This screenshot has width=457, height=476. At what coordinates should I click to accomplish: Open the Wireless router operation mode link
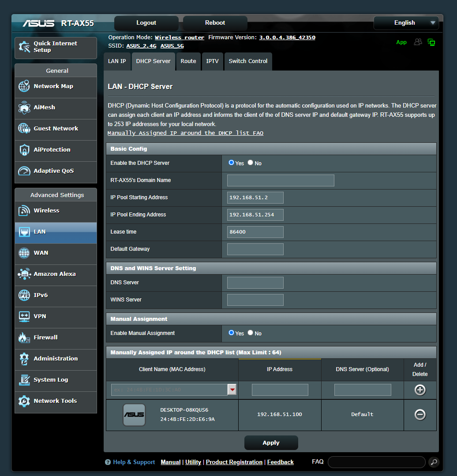click(180, 37)
